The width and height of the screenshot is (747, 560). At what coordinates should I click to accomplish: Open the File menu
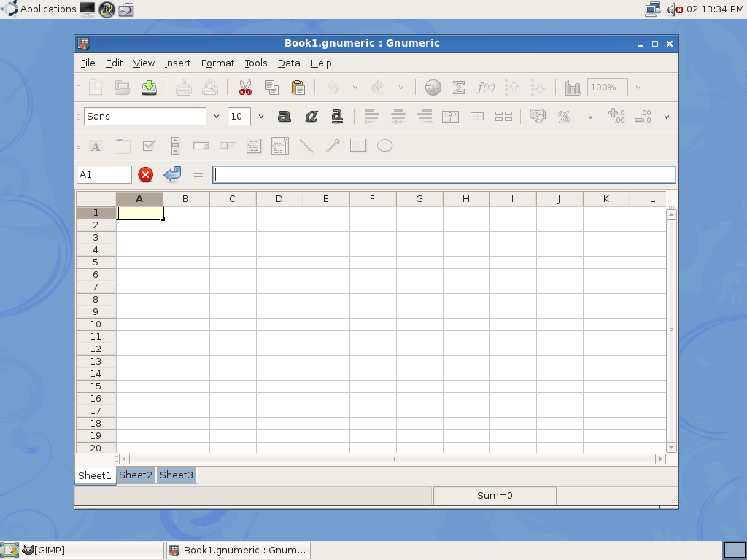click(88, 63)
